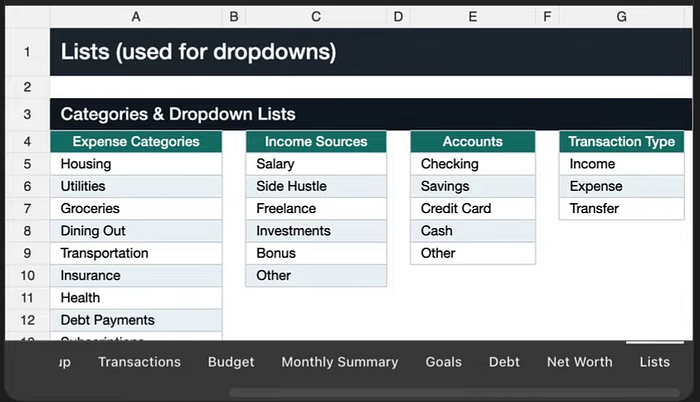Select column C header
This screenshot has height=402, width=700.
316,17
